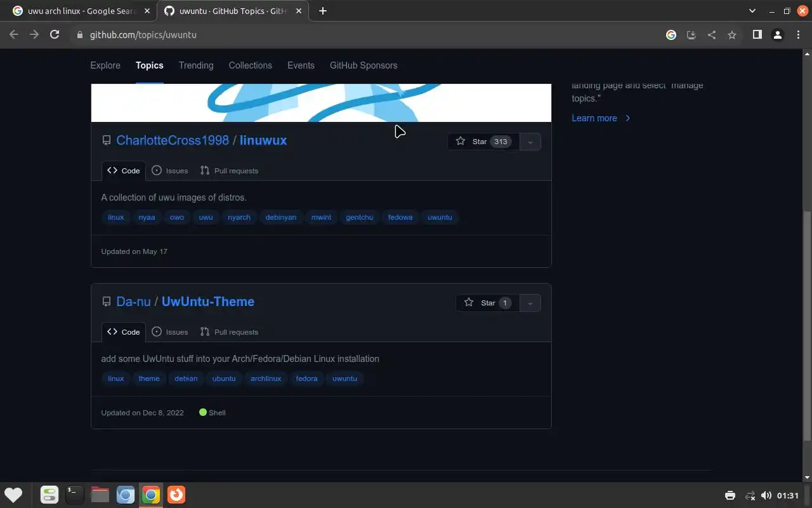
Task: Open GitHub Sponsors navigation item
Action: [x=363, y=65]
